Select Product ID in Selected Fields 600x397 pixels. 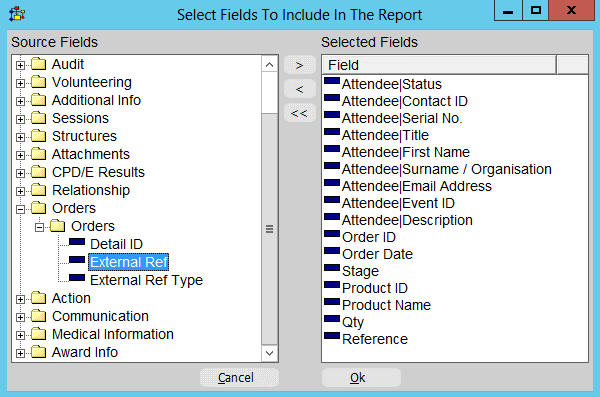pyautogui.click(x=375, y=288)
